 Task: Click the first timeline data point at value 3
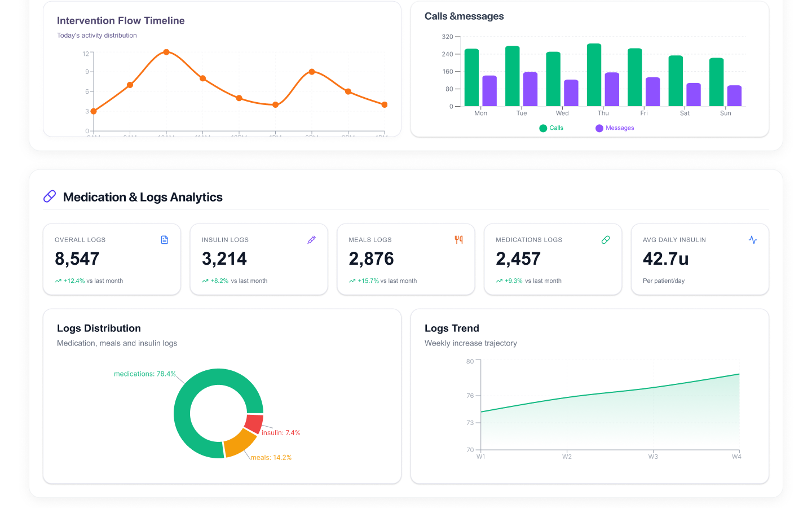94,111
